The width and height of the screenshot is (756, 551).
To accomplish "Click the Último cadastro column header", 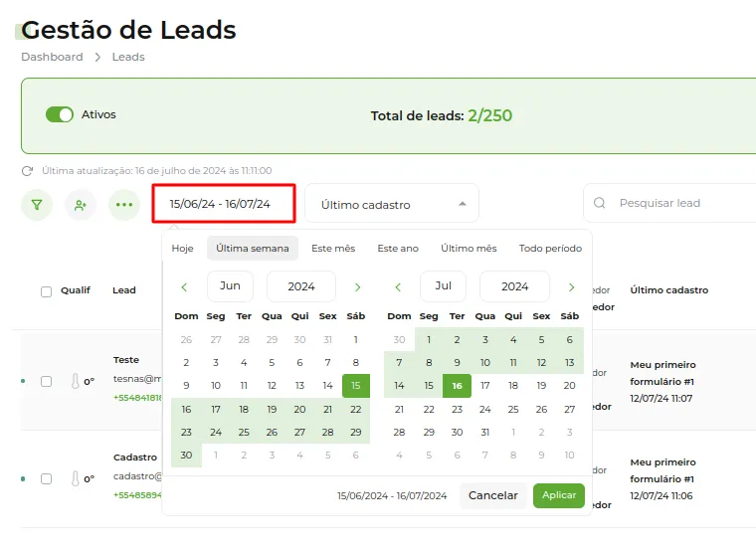I will click(x=669, y=290).
